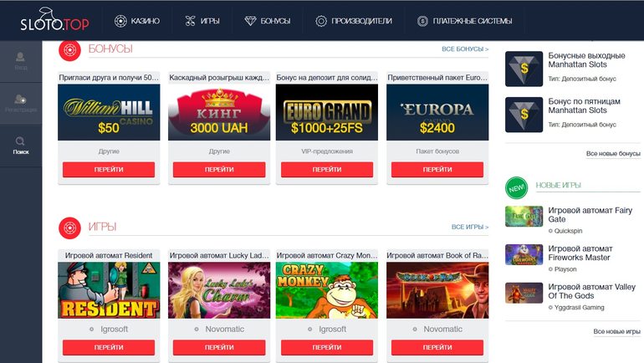Open the SLOTO.TOP logo homepage
Image resolution: width=644 pixels, height=363 pixels.
coord(54,20)
